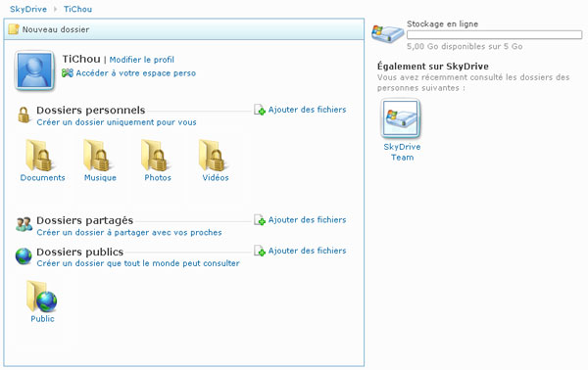Click the TiChou profile avatar picture
The image size is (588, 370).
tap(34, 70)
